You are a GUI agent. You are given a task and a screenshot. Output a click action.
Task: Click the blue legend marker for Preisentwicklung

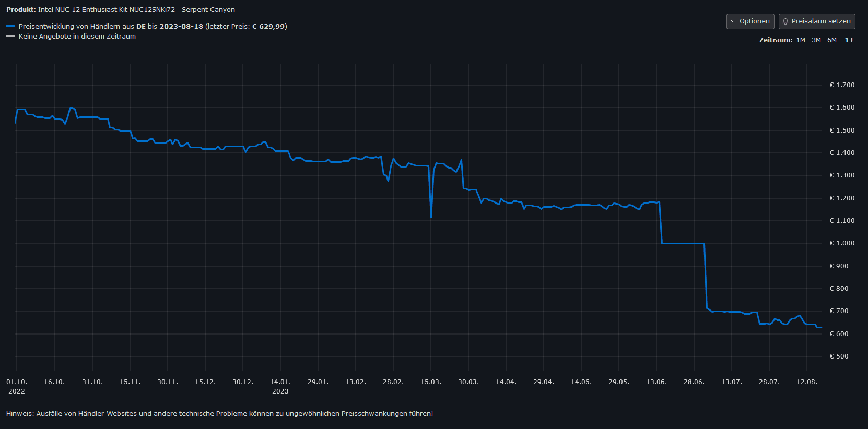click(10, 26)
